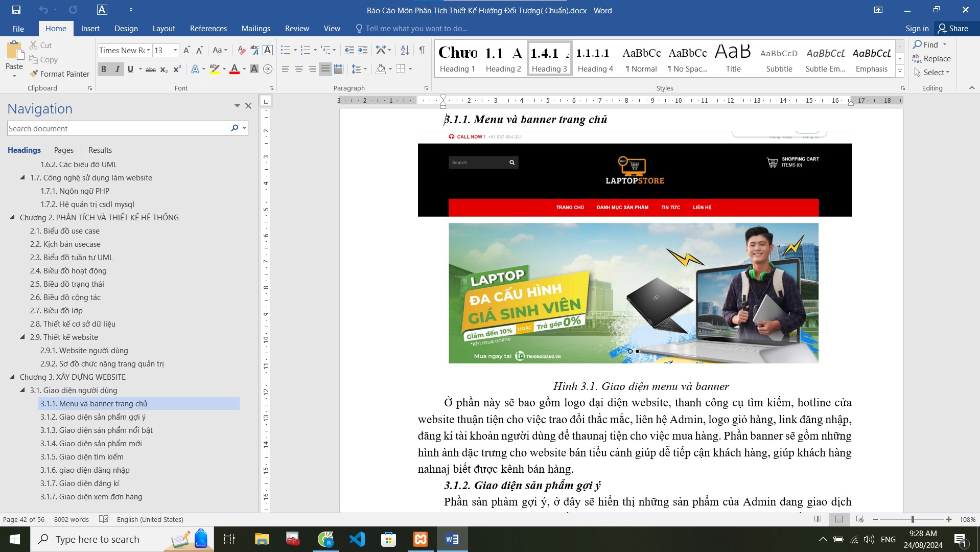
Task: Apply superscript formatting
Action: point(177,70)
